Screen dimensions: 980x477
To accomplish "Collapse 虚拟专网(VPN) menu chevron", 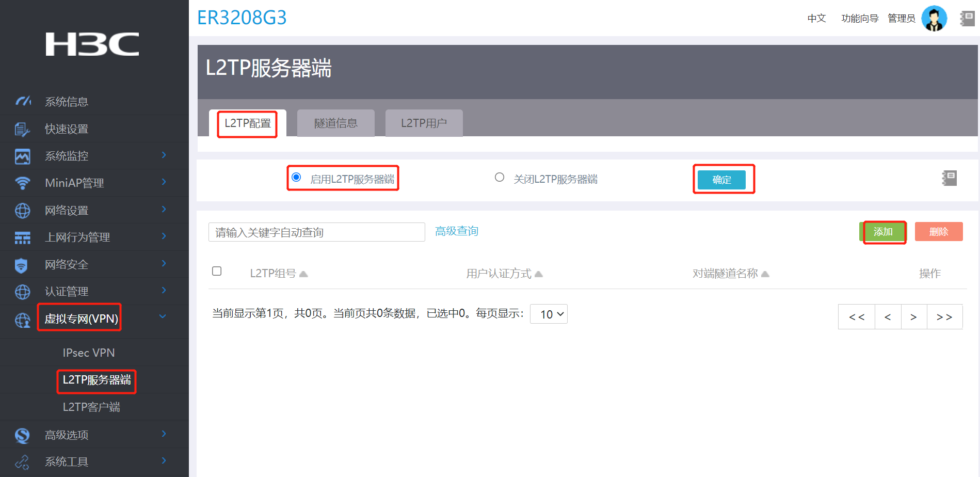I will point(163,316).
